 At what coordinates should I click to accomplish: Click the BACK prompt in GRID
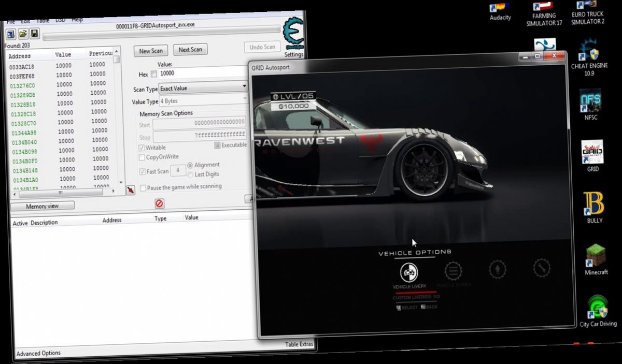[x=430, y=307]
